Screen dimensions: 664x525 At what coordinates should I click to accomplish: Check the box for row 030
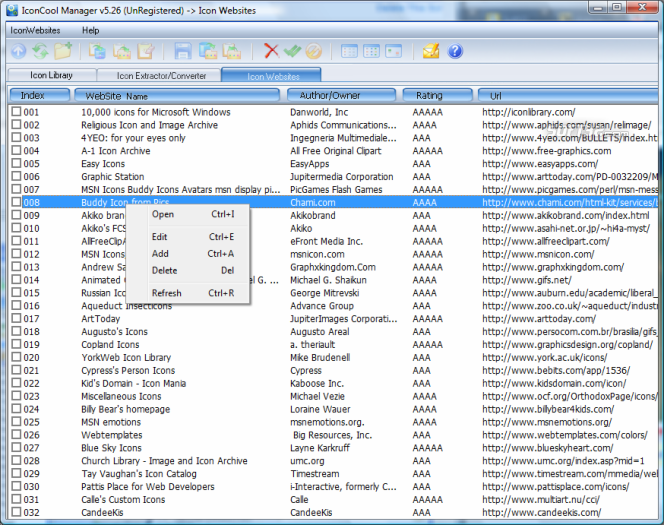[x=16, y=486]
